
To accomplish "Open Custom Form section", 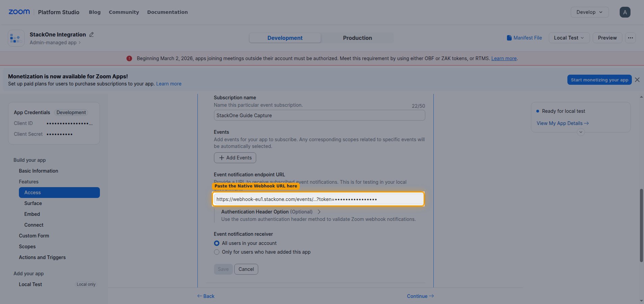I will (34, 236).
